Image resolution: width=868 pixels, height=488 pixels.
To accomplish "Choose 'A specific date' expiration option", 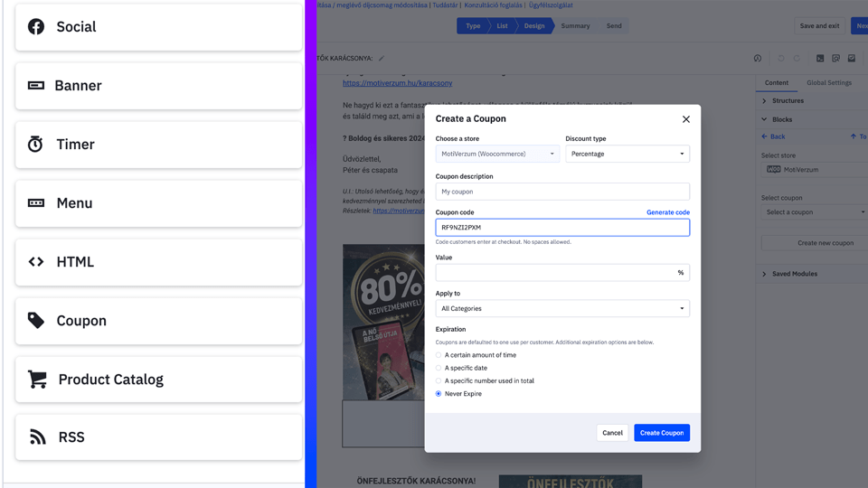I will 439,368.
